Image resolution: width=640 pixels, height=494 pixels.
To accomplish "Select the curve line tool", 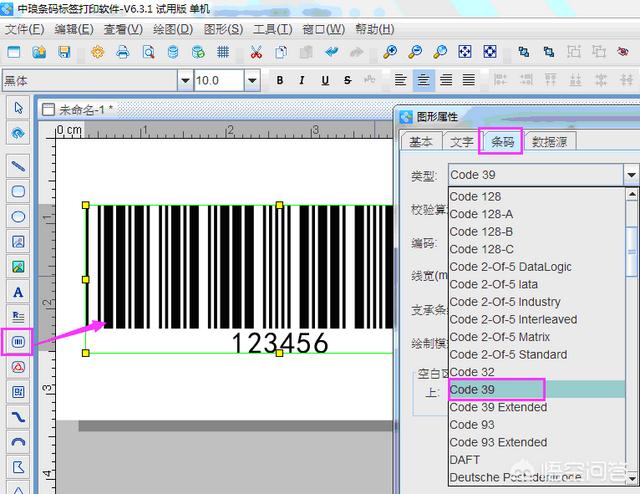I will (18, 417).
